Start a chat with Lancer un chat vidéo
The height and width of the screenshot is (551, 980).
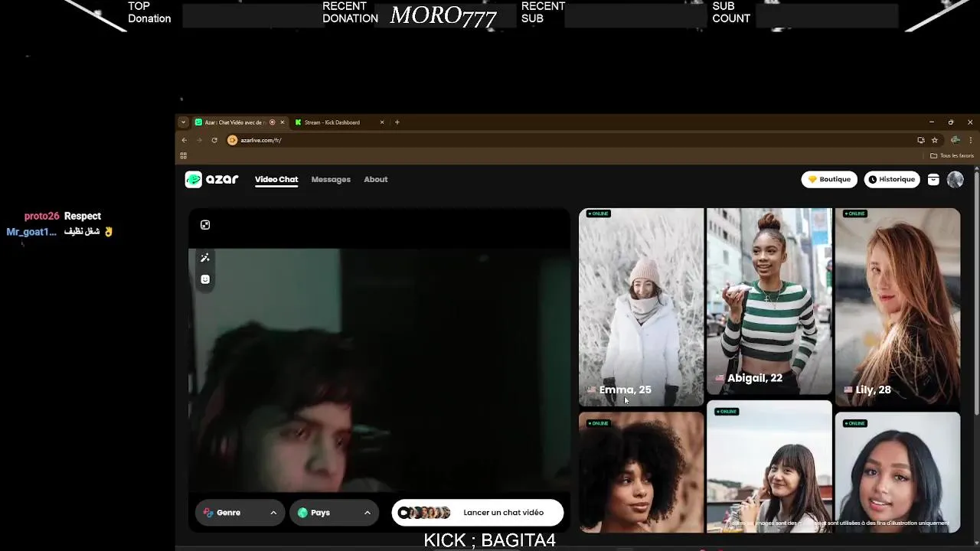478,513
